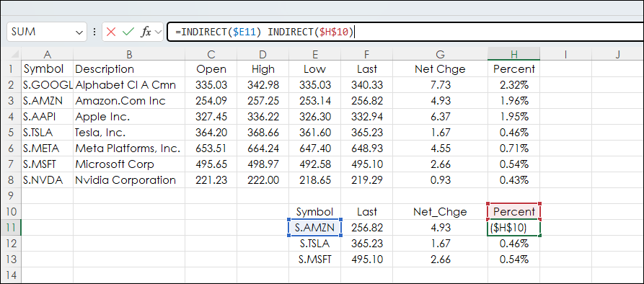Viewport: 644px width, 284px height.
Task: Select column B header
Action: tap(129, 54)
